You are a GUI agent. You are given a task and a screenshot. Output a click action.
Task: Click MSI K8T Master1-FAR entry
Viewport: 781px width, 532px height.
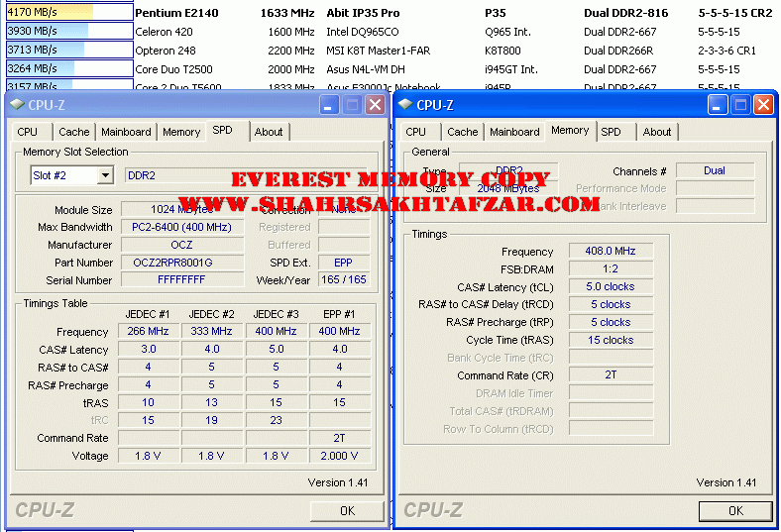[x=378, y=51]
